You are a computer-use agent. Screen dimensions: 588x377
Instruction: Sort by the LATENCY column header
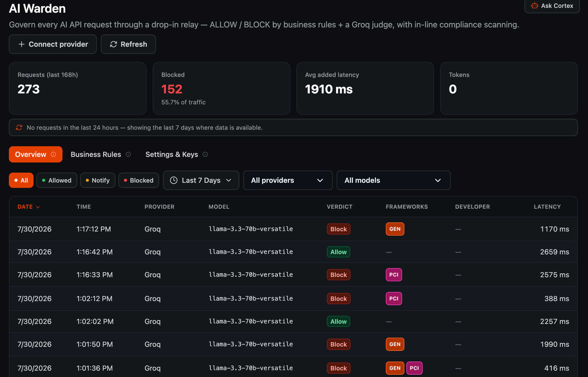(x=547, y=207)
